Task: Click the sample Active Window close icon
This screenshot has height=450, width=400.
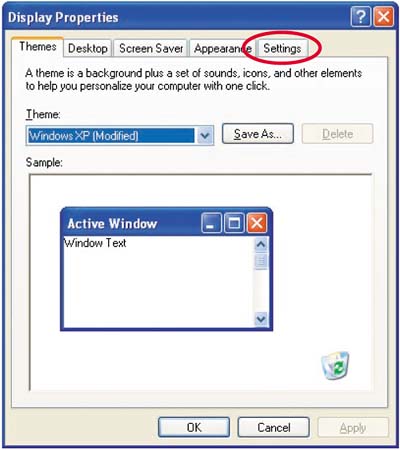Action: pos(257,223)
